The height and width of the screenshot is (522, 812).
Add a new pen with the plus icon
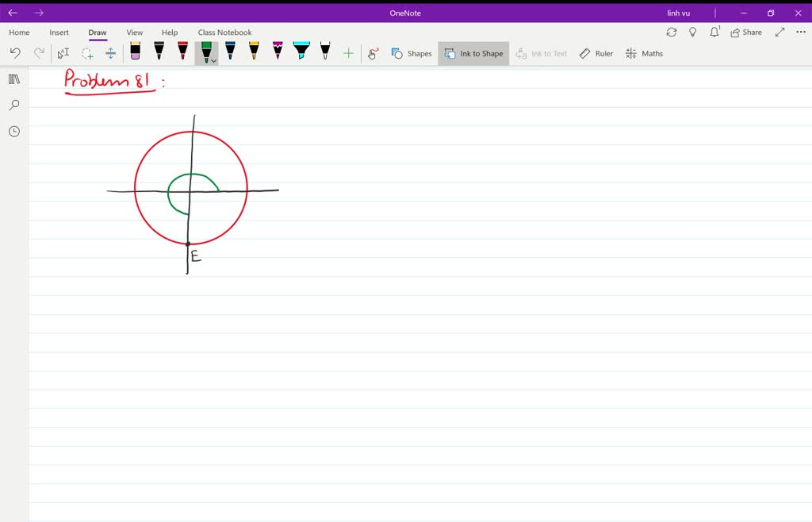[348, 53]
